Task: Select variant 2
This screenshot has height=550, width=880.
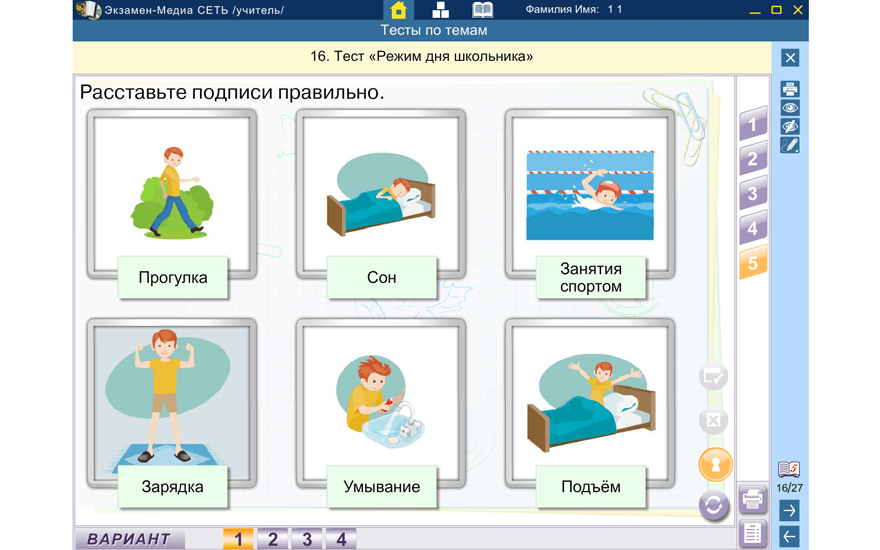Action: [273, 539]
